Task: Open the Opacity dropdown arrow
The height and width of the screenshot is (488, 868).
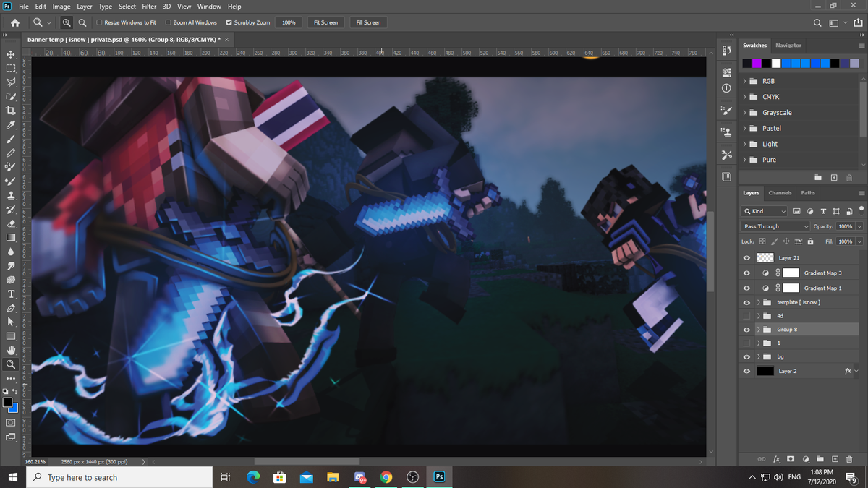Action: pyautogui.click(x=859, y=226)
